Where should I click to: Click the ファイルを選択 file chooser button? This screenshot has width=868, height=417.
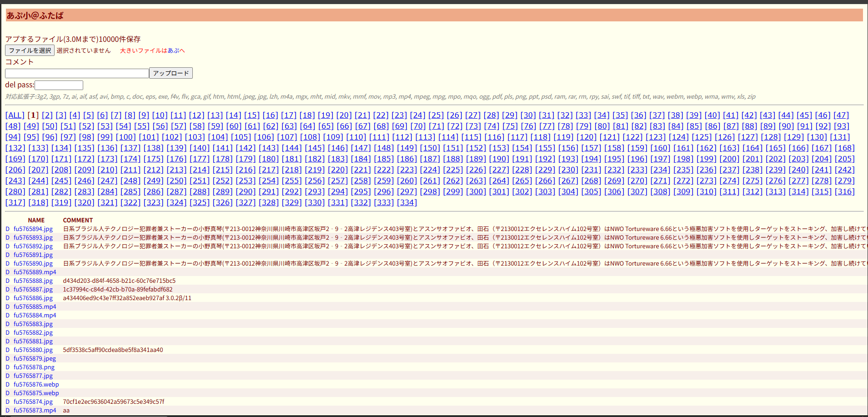click(x=30, y=50)
